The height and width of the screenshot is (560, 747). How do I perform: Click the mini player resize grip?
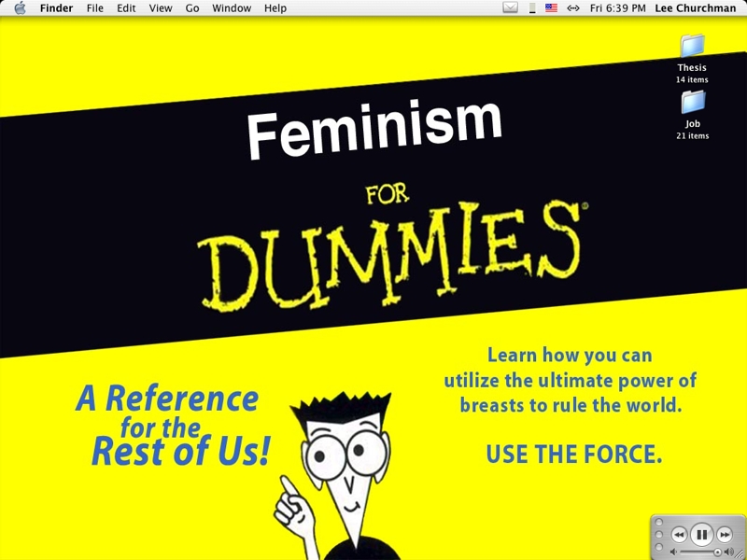coord(740,553)
